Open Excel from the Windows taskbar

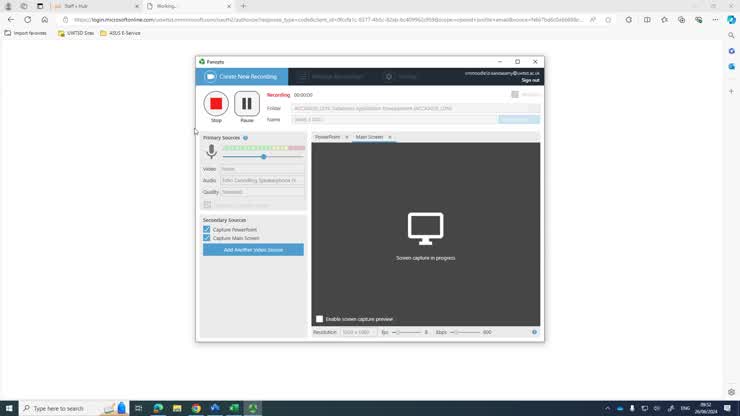coord(234,408)
